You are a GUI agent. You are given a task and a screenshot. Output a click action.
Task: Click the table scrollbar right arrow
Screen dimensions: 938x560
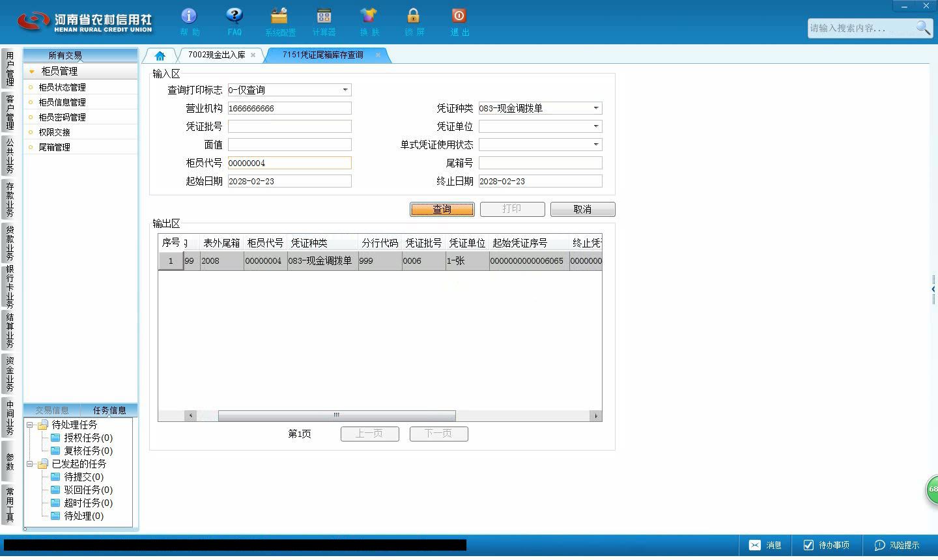595,415
